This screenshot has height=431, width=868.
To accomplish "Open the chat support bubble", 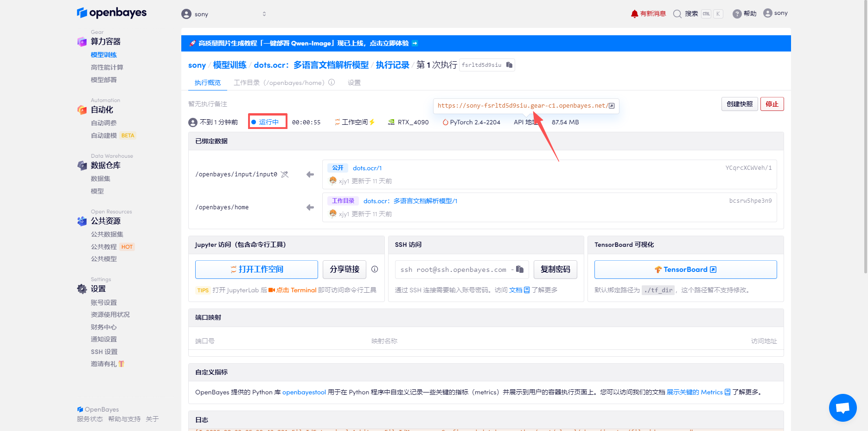I will click(x=842, y=407).
